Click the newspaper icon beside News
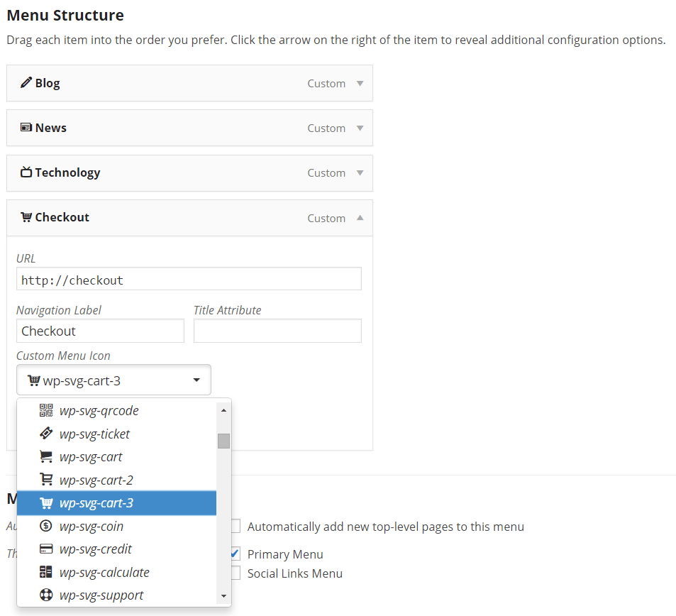Screen dimensions: 676x616 click(x=27, y=128)
